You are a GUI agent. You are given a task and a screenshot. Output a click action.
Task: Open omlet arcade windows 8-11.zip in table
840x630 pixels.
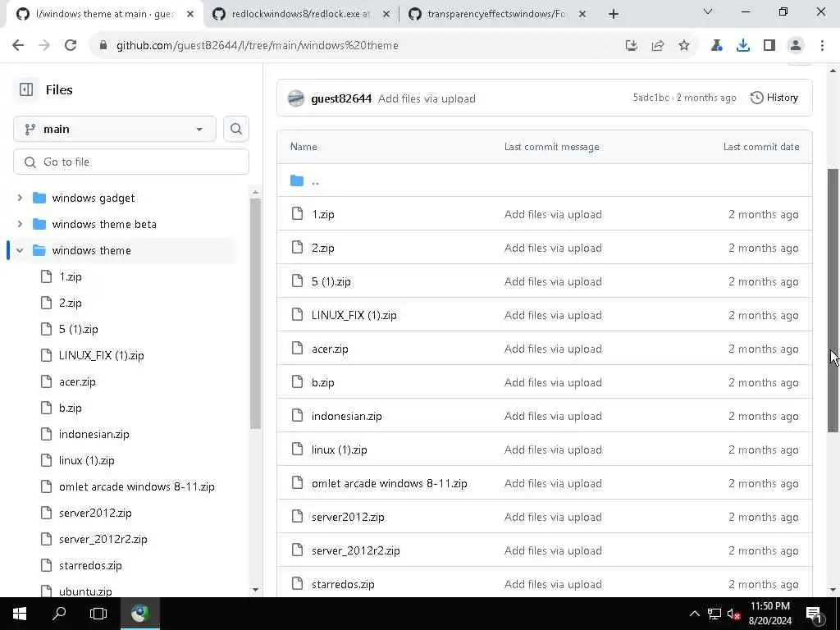coord(390,484)
